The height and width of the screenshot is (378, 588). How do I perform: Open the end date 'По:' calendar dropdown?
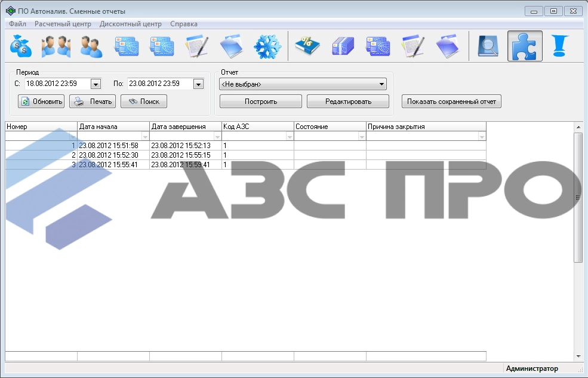pyautogui.click(x=198, y=84)
